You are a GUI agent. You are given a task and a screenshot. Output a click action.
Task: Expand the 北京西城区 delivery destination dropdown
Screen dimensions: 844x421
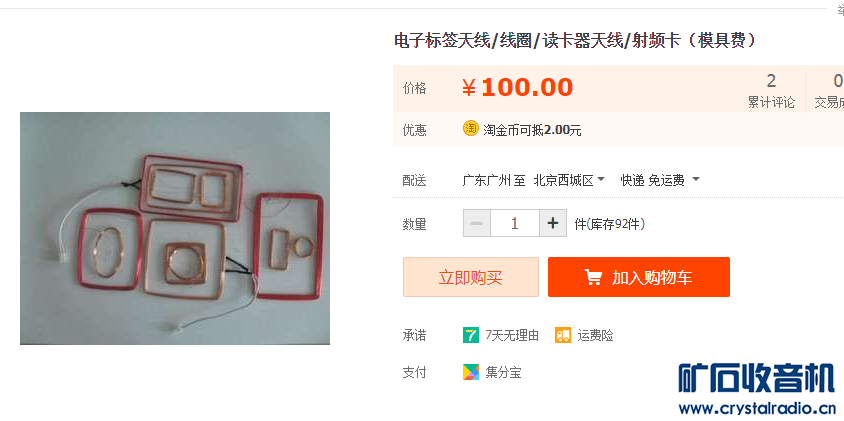point(569,180)
